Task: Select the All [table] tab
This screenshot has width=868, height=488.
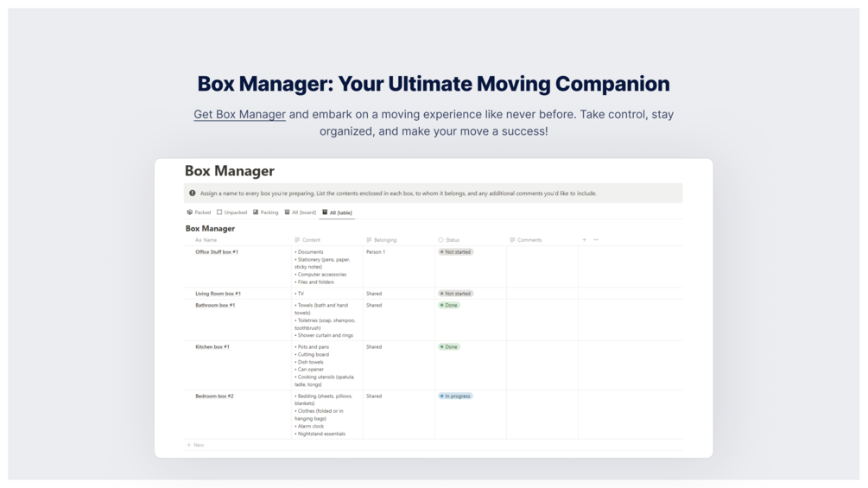Action: [x=337, y=212]
